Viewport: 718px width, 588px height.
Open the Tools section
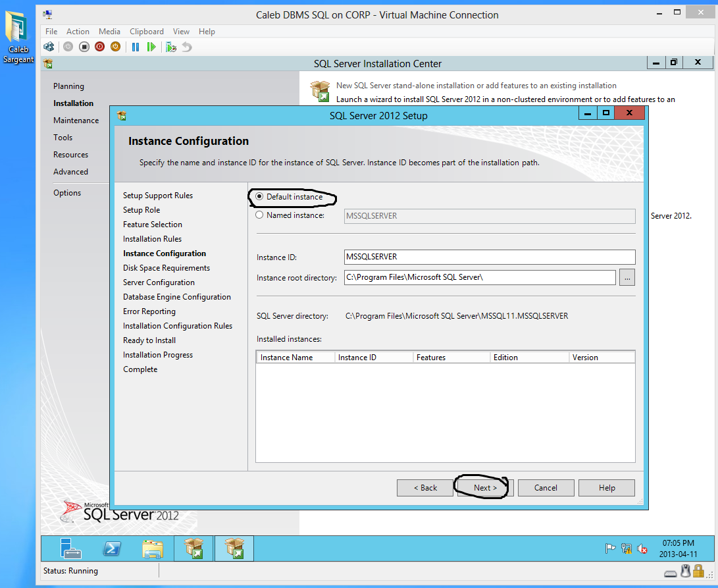(x=63, y=137)
